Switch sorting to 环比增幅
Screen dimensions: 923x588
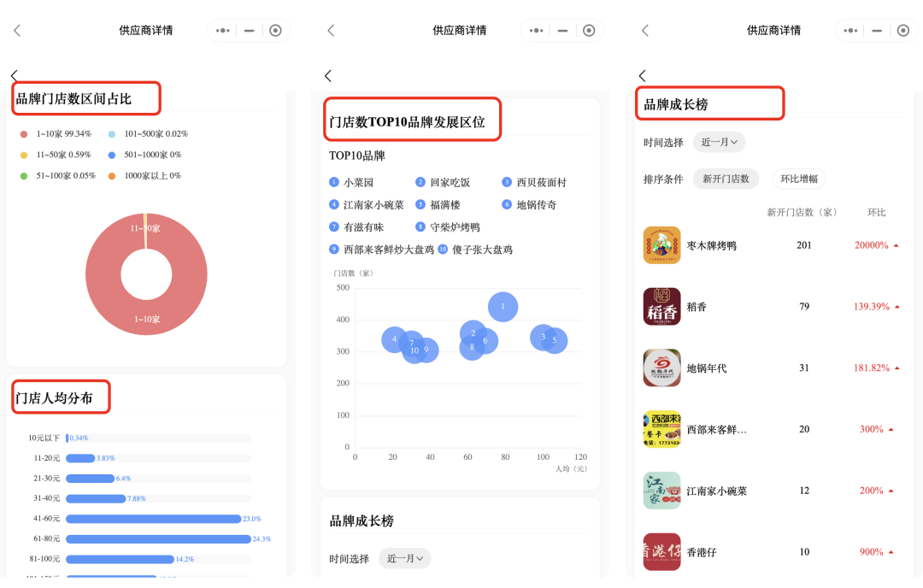click(798, 179)
